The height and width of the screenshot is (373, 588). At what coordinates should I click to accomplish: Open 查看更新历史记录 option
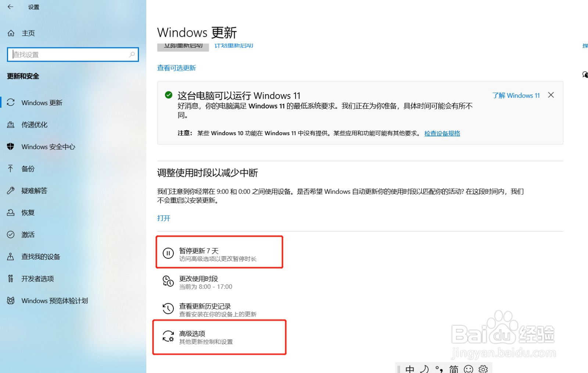pyautogui.click(x=218, y=310)
